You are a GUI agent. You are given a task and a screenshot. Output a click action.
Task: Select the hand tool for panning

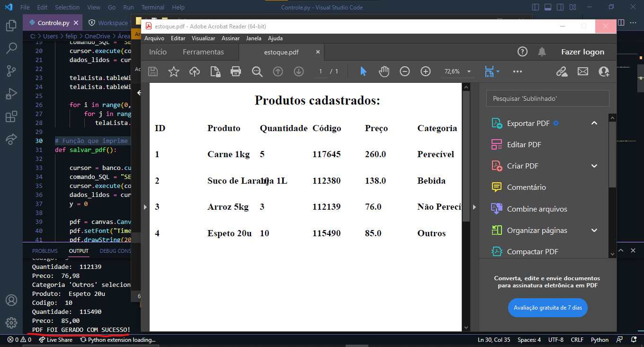click(384, 71)
